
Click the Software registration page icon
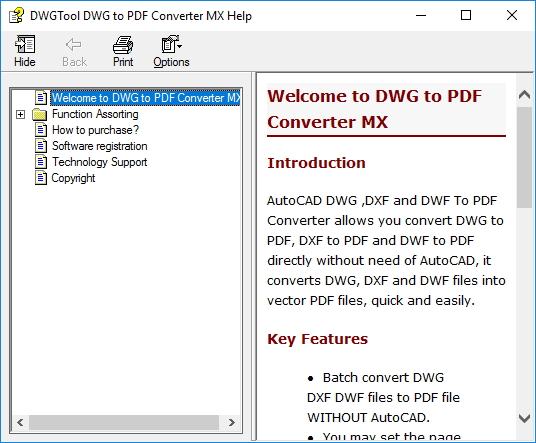41,146
